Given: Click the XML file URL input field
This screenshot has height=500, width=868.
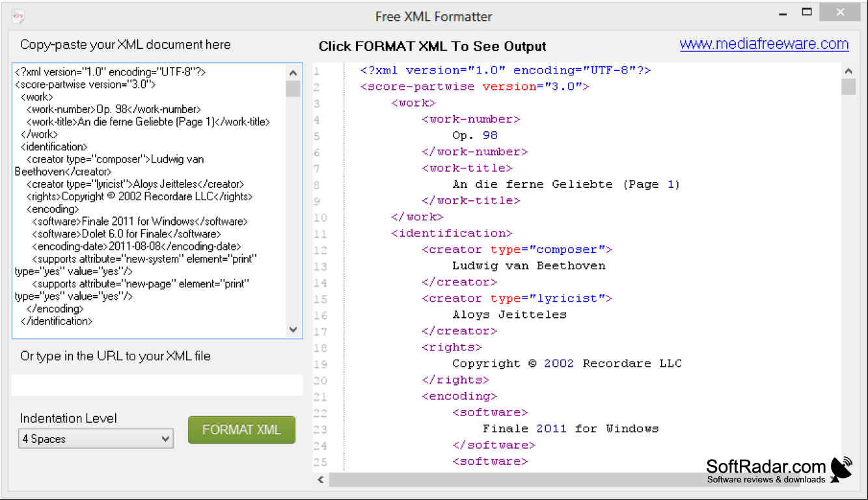Looking at the screenshot, I should tap(157, 385).
